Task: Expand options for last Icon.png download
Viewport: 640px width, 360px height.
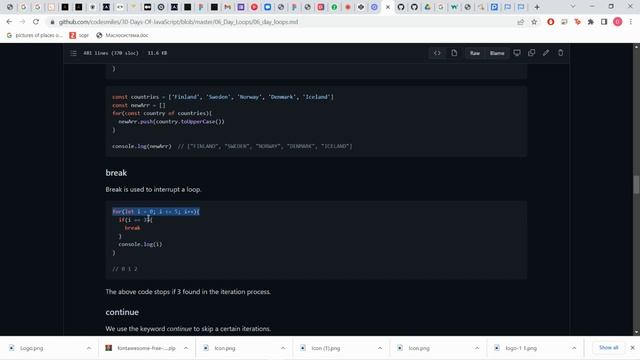Action: coord(477,348)
